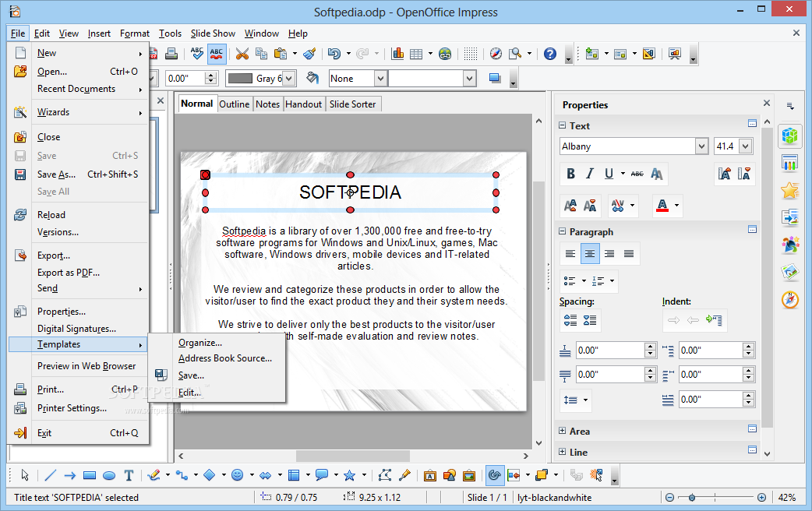Expand the Line section in Properties
This screenshot has width=812, height=511.
563,452
